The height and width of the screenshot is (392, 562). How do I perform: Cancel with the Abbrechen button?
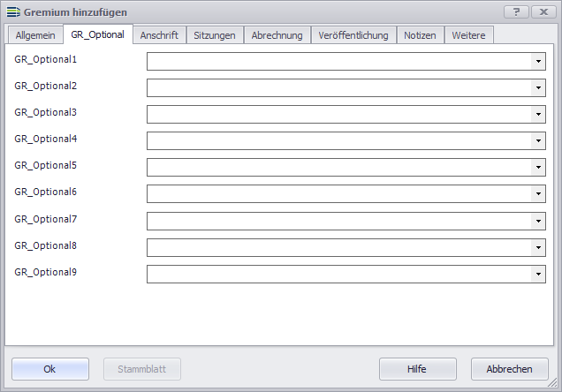pos(510,369)
